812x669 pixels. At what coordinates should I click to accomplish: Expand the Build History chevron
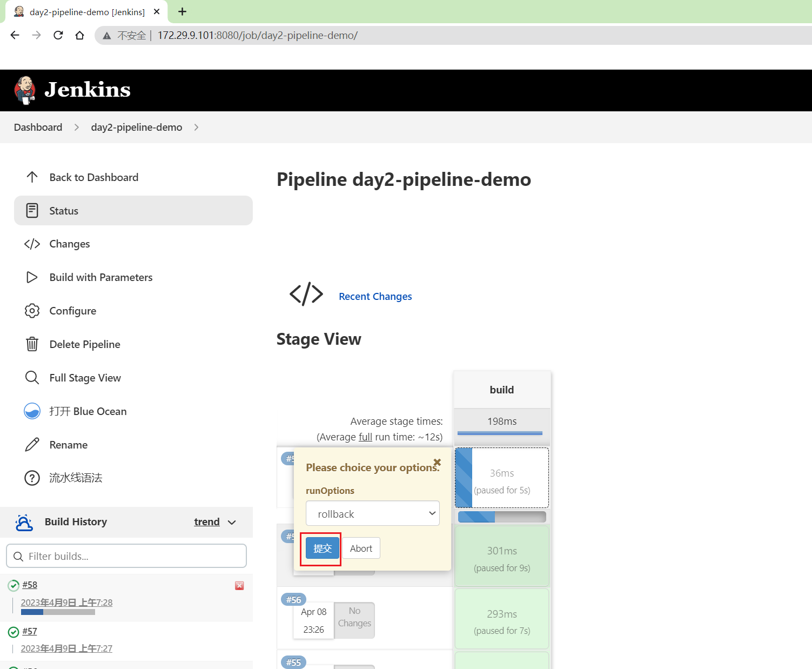pos(232,523)
